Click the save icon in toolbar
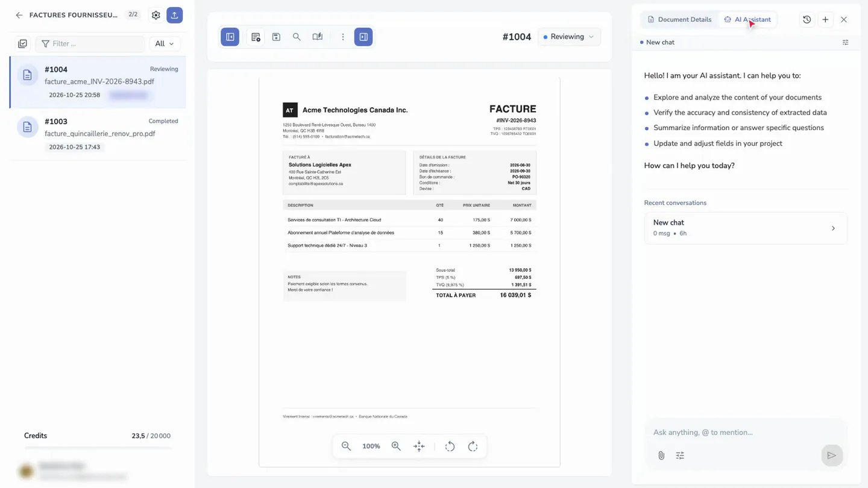The height and width of the screenshot is (488, 868). point(276,37)
